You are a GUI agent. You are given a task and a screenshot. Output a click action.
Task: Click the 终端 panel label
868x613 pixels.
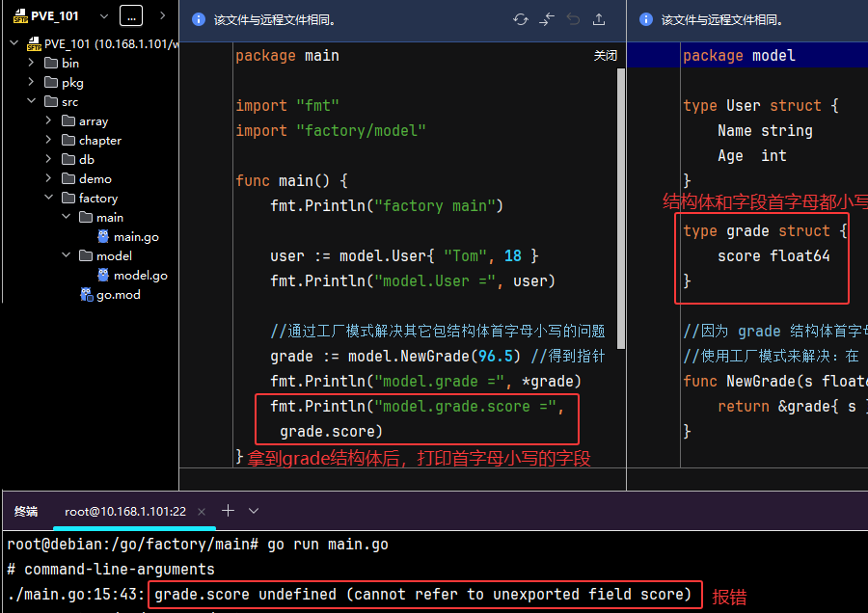[26, 512]
